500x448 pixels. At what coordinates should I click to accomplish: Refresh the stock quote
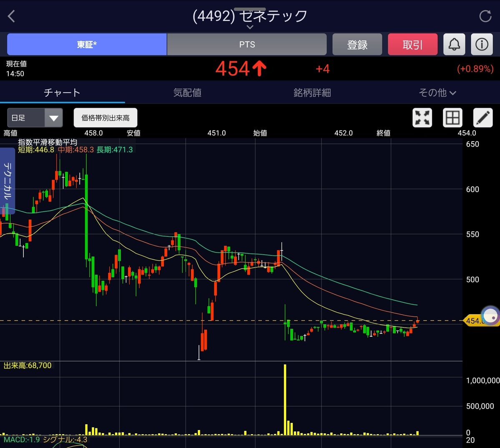(x=485, y=16)
